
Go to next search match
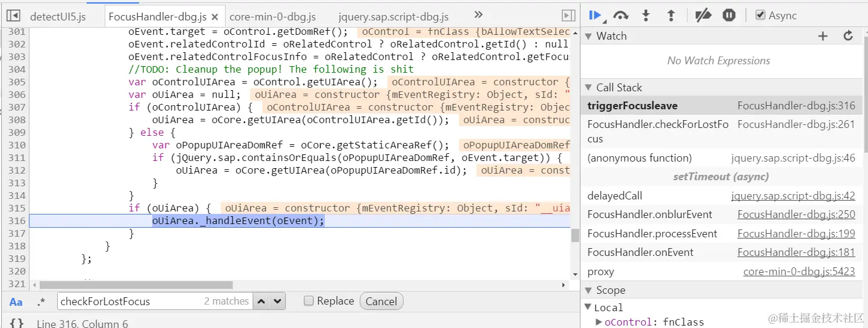point(277,301)
